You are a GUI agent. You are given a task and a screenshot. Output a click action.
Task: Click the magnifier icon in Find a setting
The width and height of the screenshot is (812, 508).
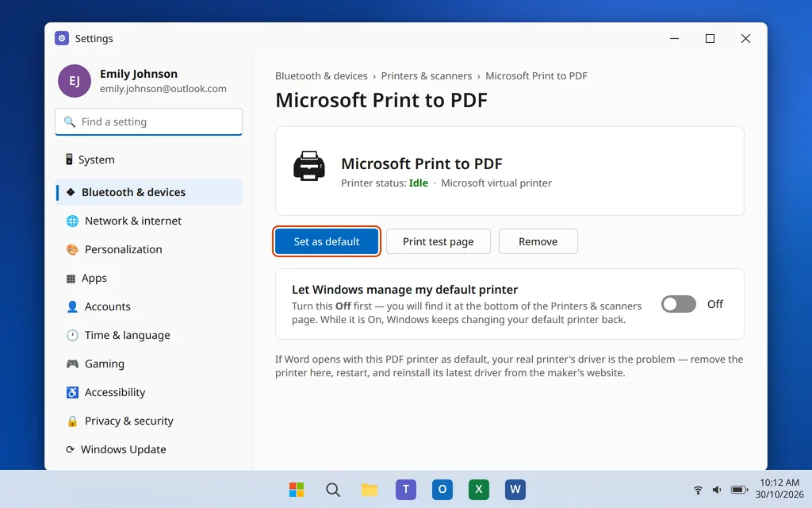click(70, 121)
